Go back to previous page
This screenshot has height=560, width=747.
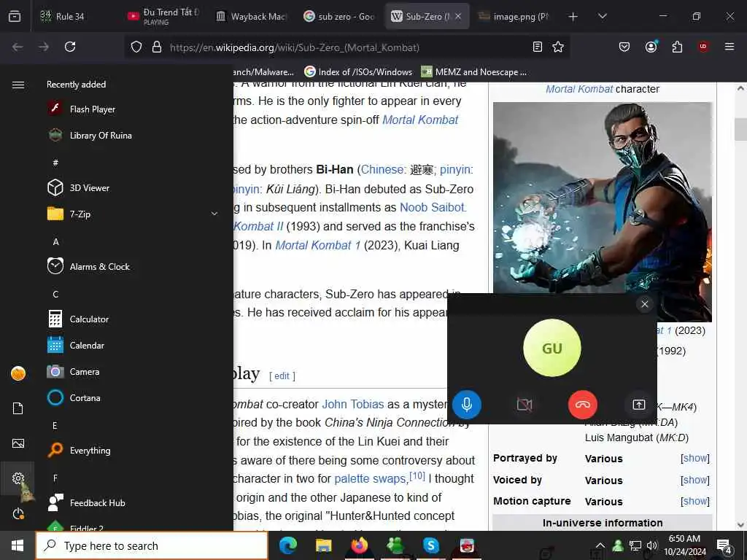tap(18, 47)
